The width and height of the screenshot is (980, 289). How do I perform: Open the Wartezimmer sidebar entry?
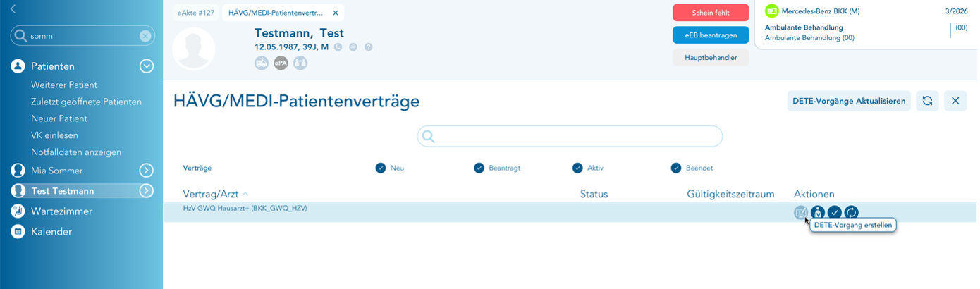coord(61,211)
